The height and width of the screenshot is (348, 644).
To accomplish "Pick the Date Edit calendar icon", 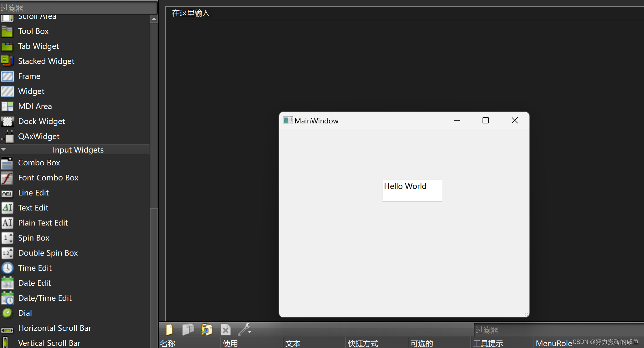I will tap(7, 283).
